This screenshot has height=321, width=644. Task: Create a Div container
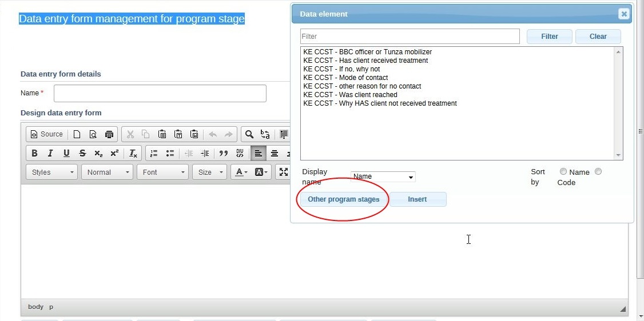(240, 153)
